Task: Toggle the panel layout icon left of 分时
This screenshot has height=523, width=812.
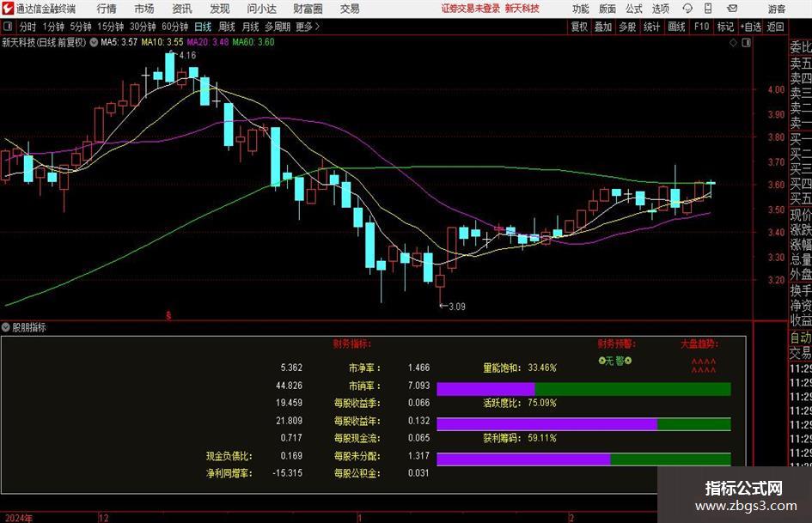Action: pos(7,27)
